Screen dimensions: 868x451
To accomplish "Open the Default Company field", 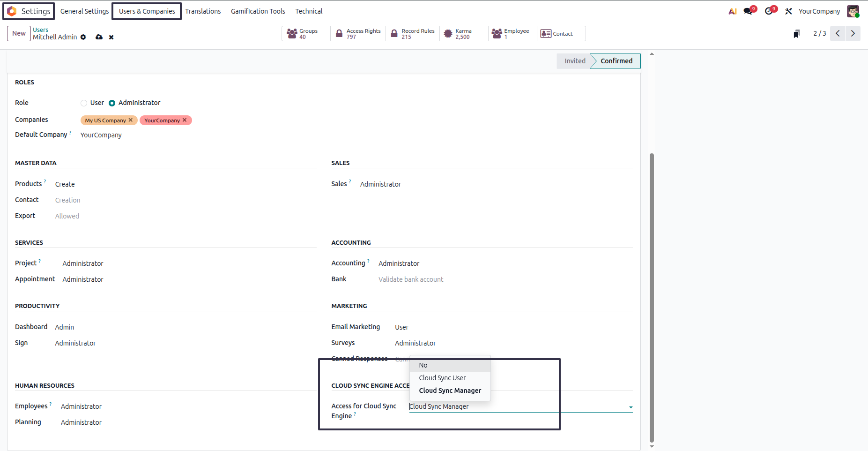I will [x=101, y=135].
